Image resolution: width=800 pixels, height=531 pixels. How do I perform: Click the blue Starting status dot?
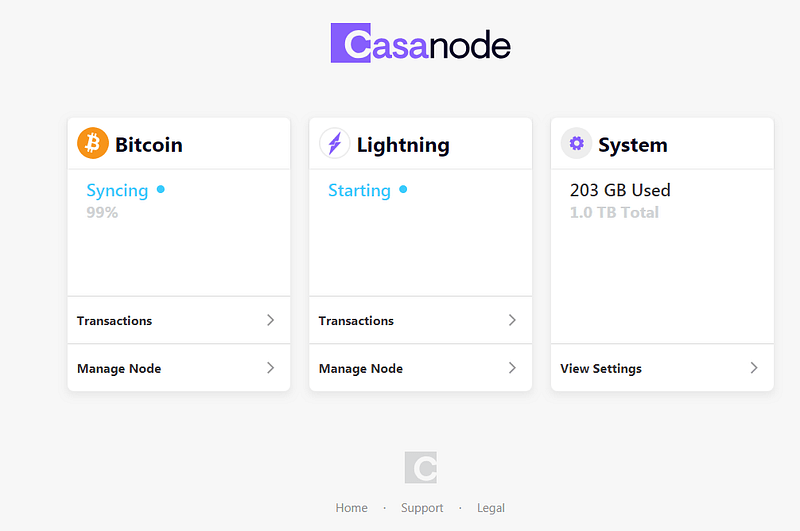[403, 190]
